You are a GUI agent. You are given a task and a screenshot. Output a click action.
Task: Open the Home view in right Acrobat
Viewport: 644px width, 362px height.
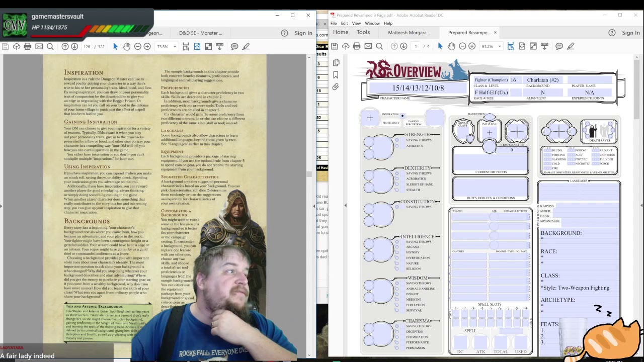point(341,32)
